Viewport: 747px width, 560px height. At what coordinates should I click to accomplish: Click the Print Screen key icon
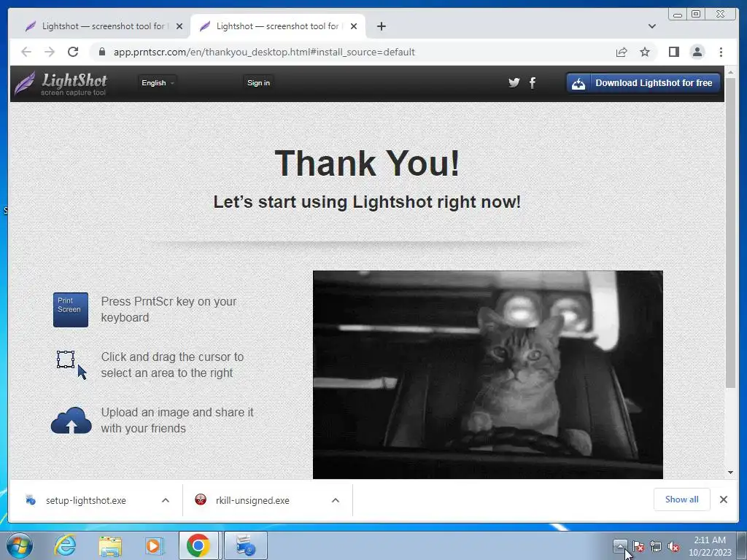pos(71,309)
